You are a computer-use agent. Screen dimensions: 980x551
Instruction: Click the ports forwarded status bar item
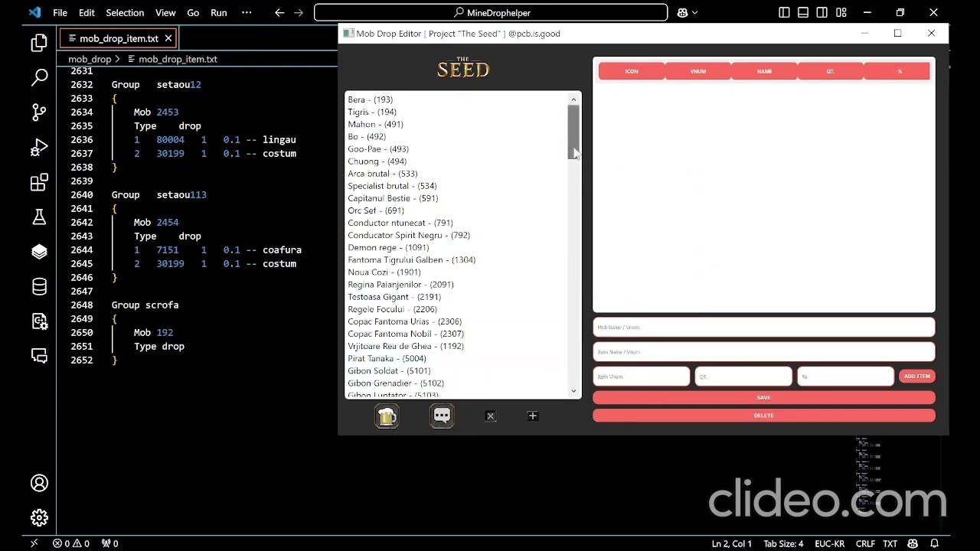coord(110,543)
